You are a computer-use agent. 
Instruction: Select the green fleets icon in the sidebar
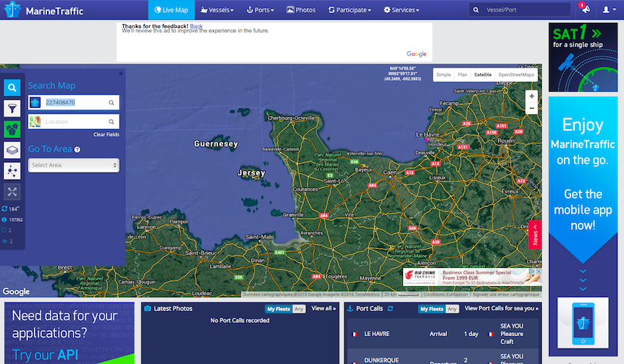12,129
